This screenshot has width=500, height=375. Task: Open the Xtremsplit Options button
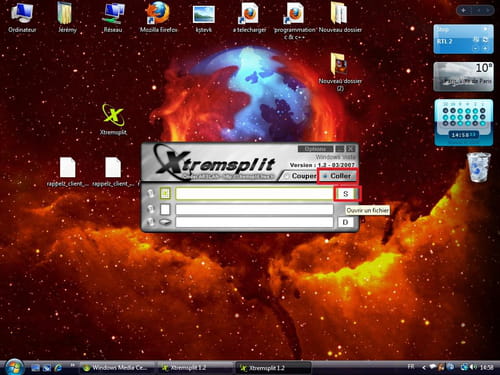tap(315, 149)
